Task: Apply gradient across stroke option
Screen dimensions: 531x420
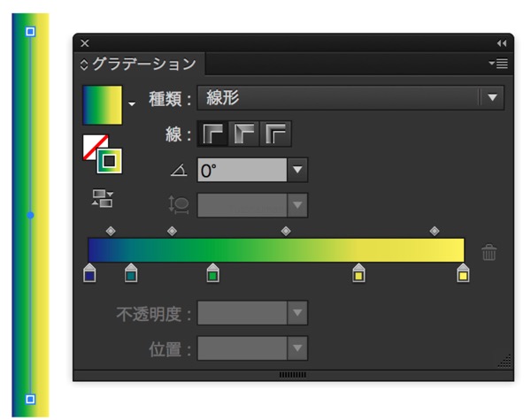Action: pyautogui.click(x=278, y=134)
